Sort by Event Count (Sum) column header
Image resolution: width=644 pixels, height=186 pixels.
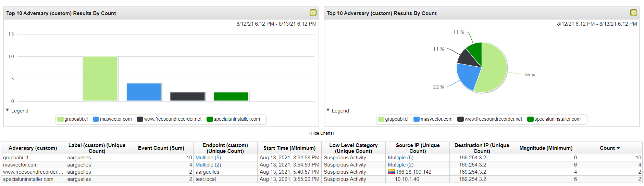(x=161, y=148)
